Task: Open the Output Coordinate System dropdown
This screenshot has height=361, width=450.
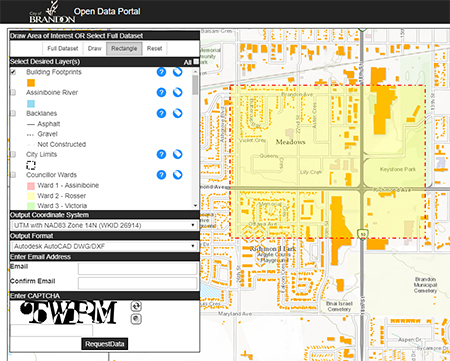Action: [104, 225]
